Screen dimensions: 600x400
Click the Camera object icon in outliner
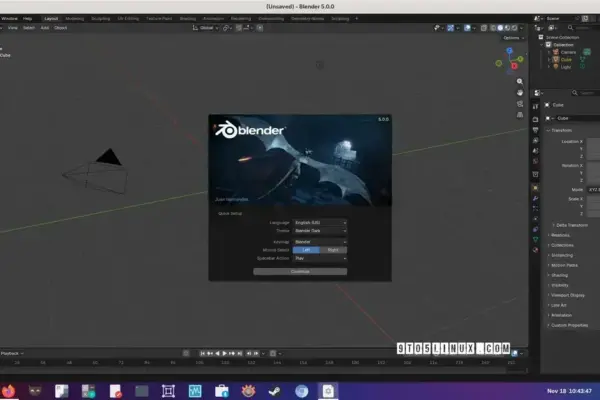pyautogui.click(x=556, y=52)
